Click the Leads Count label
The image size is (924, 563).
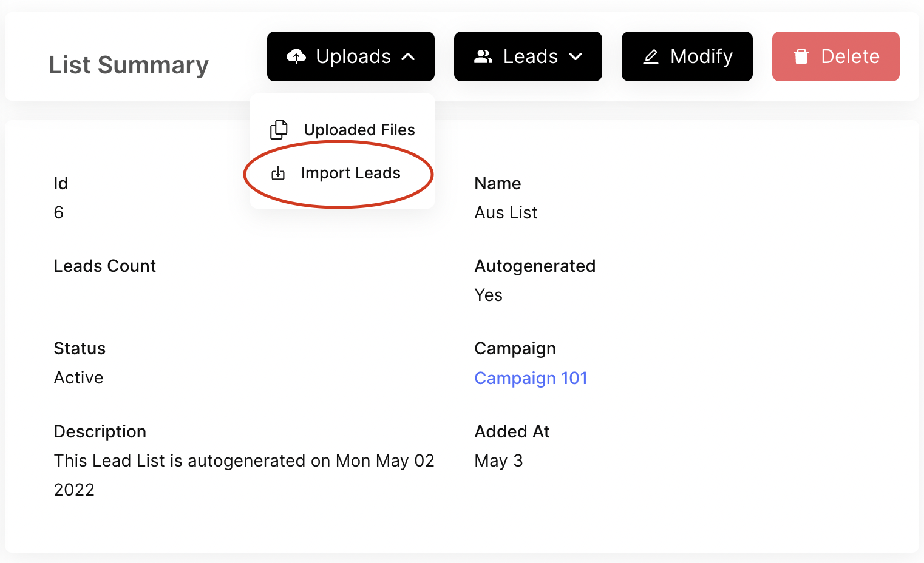(x=104, y=266)
